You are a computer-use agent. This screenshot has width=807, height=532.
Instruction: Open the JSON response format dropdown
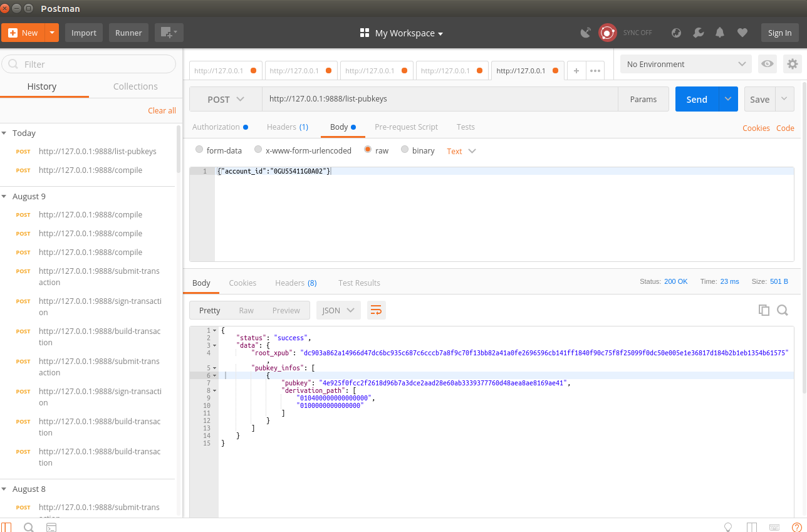point(338,310)
